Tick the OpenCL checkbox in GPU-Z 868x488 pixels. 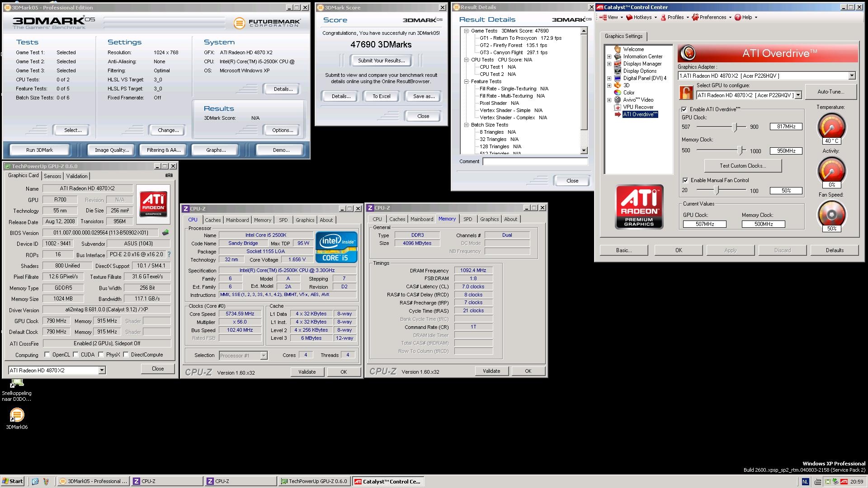coord(47,355)
